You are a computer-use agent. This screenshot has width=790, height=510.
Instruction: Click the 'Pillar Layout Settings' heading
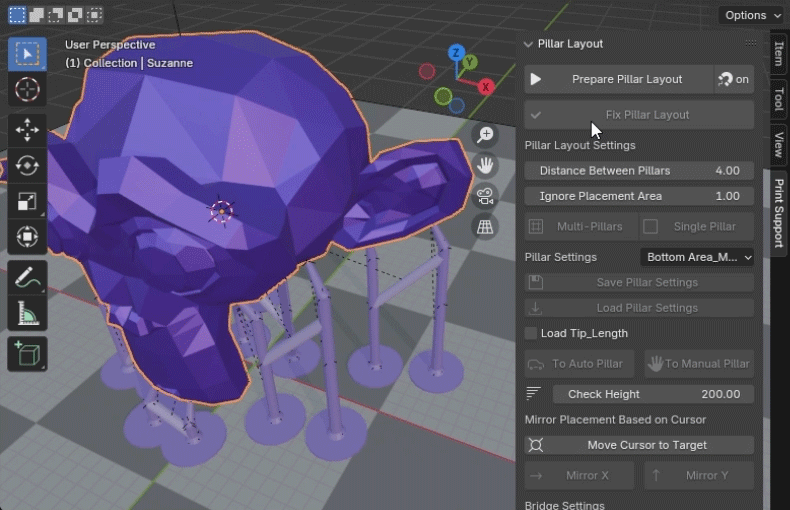coord(580,145)
